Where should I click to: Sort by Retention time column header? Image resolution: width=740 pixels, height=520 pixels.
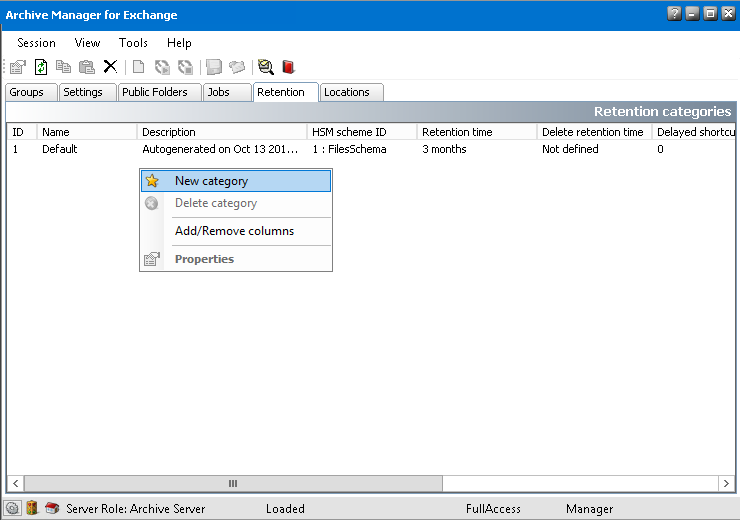(457, 132)
